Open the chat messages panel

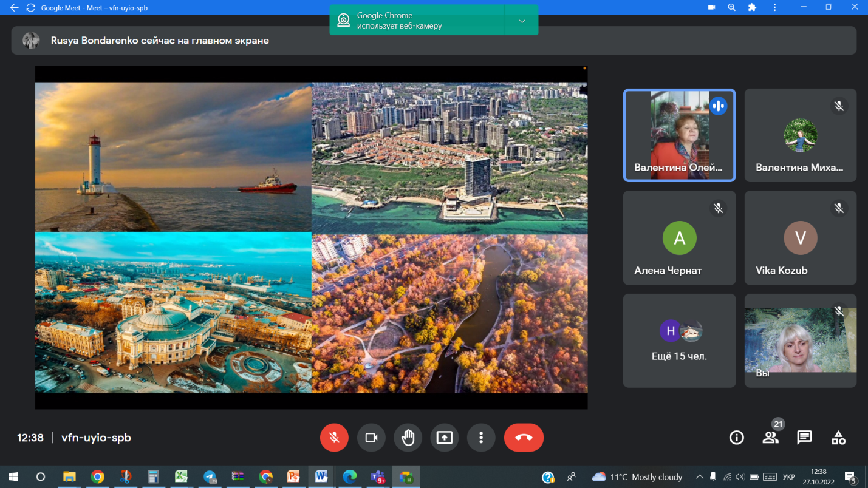(x=804, y=438)
